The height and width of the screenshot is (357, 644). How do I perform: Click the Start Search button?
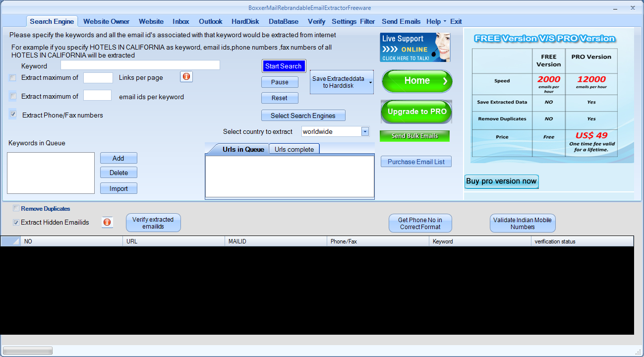284,65
